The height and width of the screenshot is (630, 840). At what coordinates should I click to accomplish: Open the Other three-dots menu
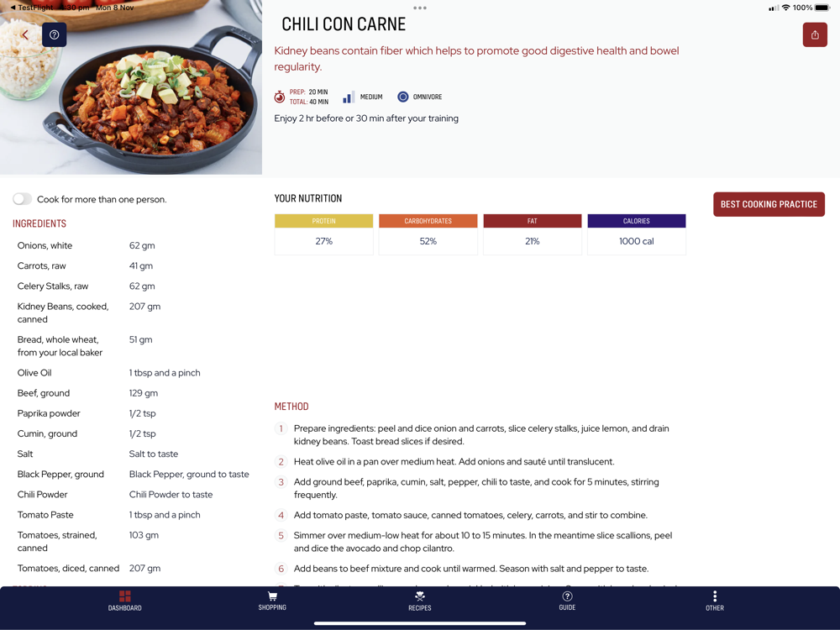[x=715, y=601]
